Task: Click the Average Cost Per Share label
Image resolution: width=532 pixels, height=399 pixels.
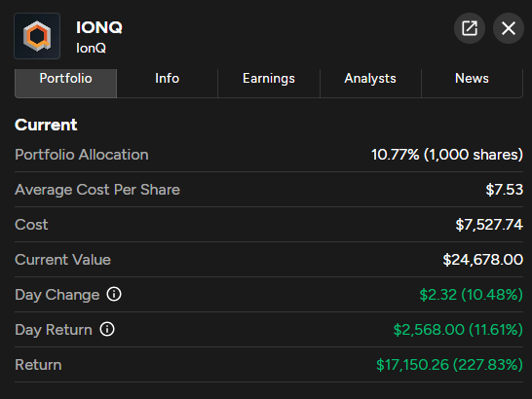Action: pos(97,190)
